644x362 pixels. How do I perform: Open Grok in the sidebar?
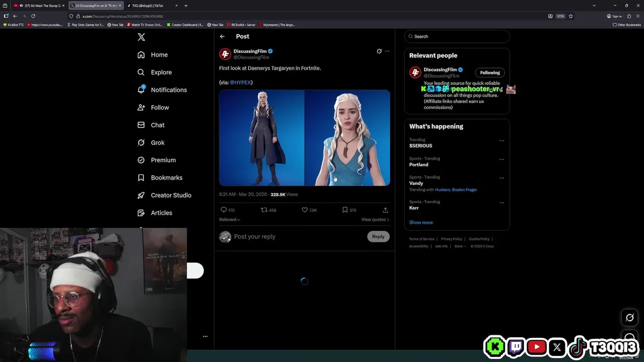click(151, 143)
